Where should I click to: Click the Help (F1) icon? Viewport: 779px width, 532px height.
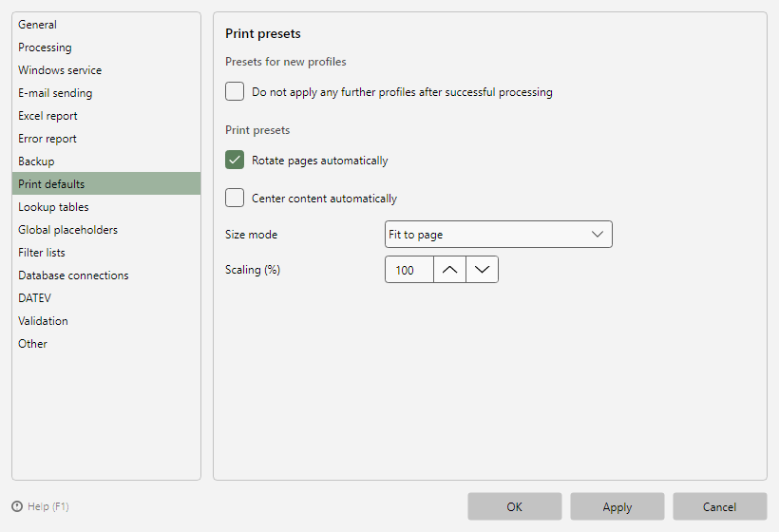click(17, 506)
